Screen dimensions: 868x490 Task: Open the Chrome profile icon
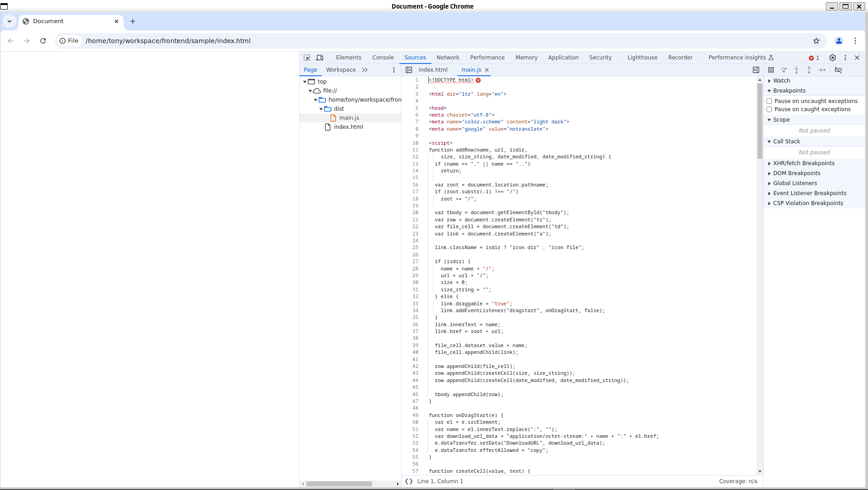839,41
